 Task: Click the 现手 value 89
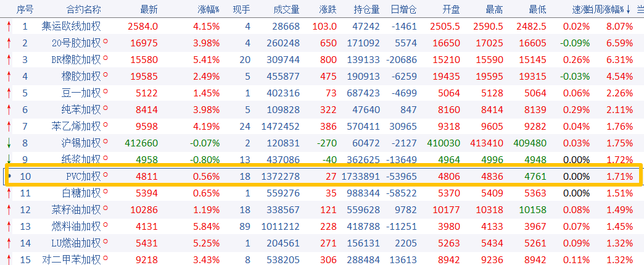click(x=245, y=227)
